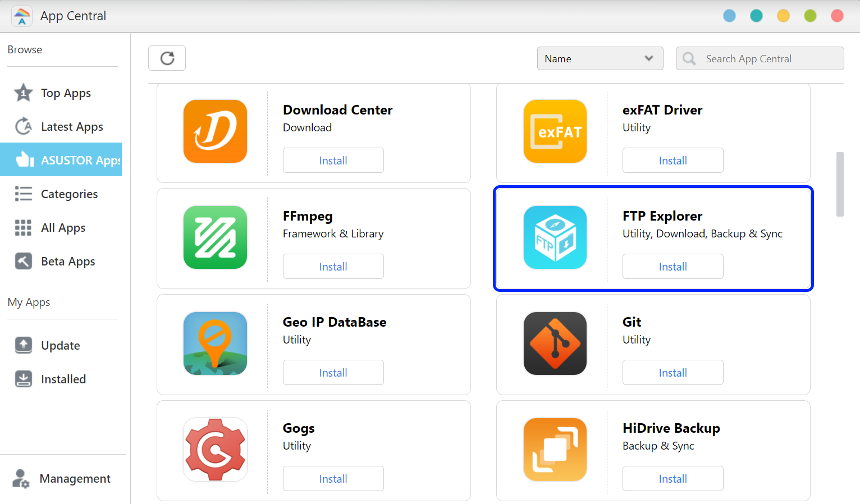
Task: Click the Gogs title text
Action: [x=299, y=428]
